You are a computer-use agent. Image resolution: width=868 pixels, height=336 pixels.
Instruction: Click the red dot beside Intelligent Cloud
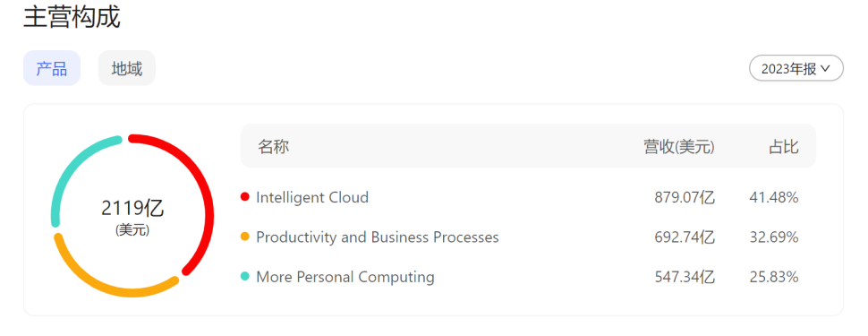[245, 197]
